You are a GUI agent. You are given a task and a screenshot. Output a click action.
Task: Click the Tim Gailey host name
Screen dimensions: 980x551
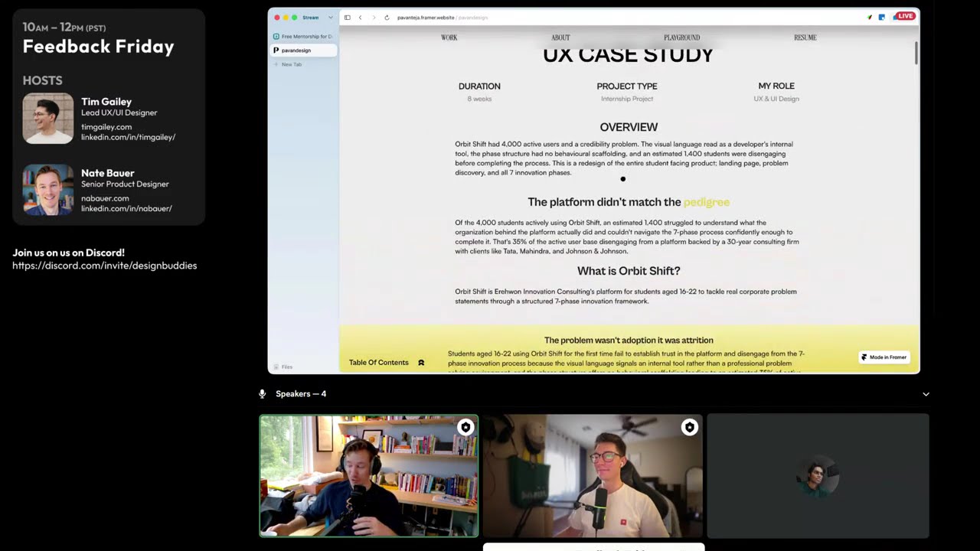coord(106,102)
